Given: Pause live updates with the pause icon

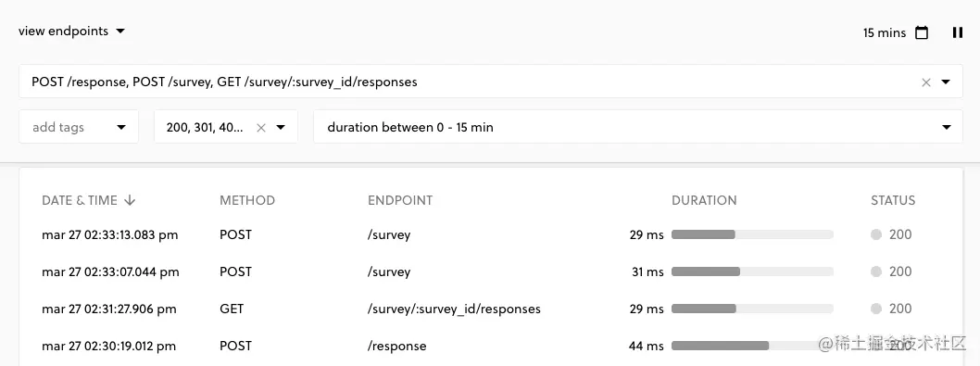Looking at the screenshot, I should (x=957, y=32).
